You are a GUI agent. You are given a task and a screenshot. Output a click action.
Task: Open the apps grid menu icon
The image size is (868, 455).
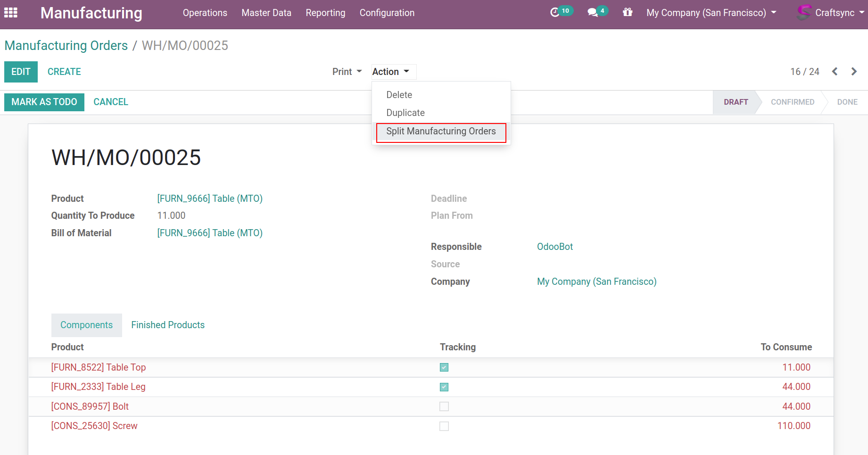point(10,13)
